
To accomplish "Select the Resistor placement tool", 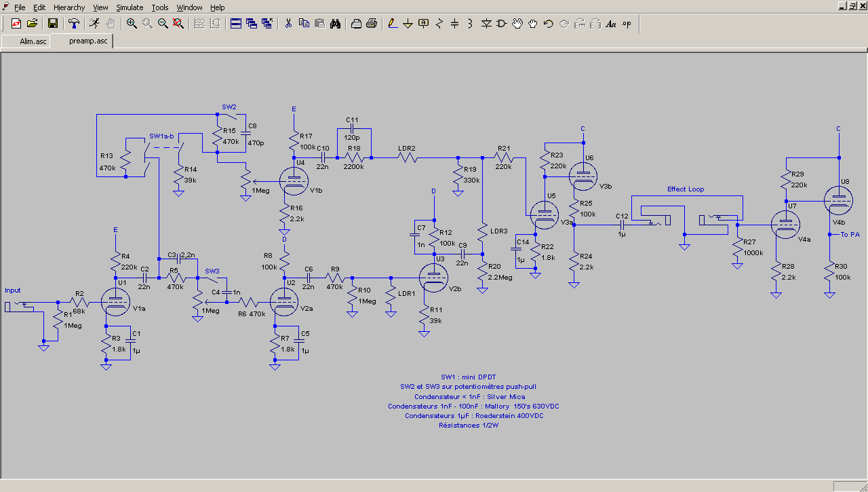I will pyautogui.click(x=439, y=24).
